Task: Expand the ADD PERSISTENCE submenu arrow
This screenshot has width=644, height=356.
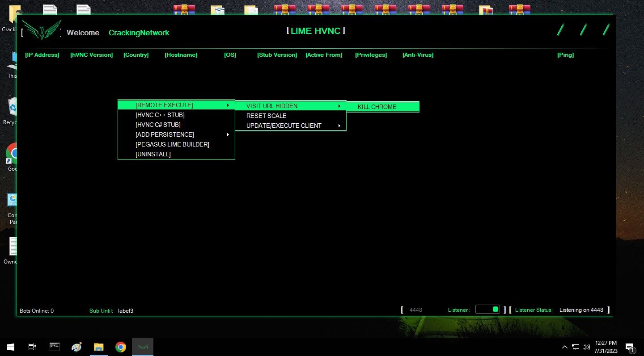Action: 228,134
